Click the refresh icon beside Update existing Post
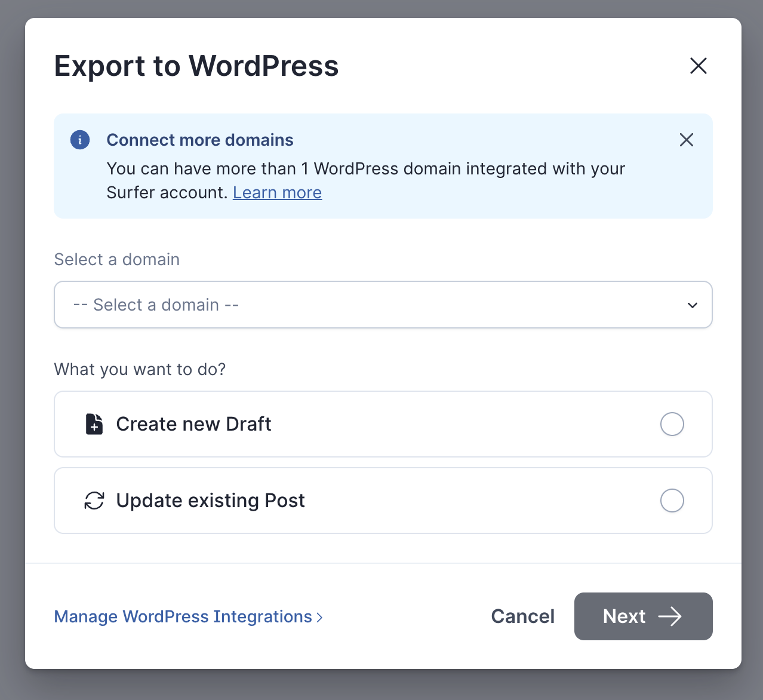 (94, 501)
